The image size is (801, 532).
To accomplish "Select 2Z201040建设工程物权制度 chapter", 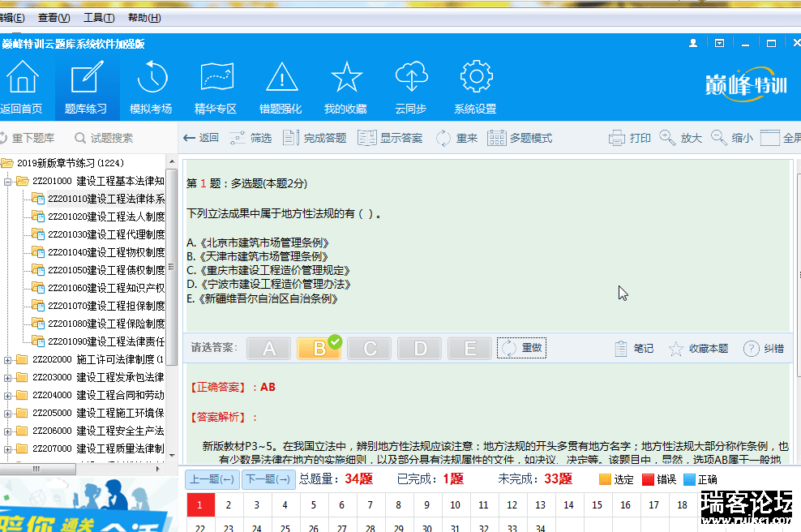I will [106, 252].
